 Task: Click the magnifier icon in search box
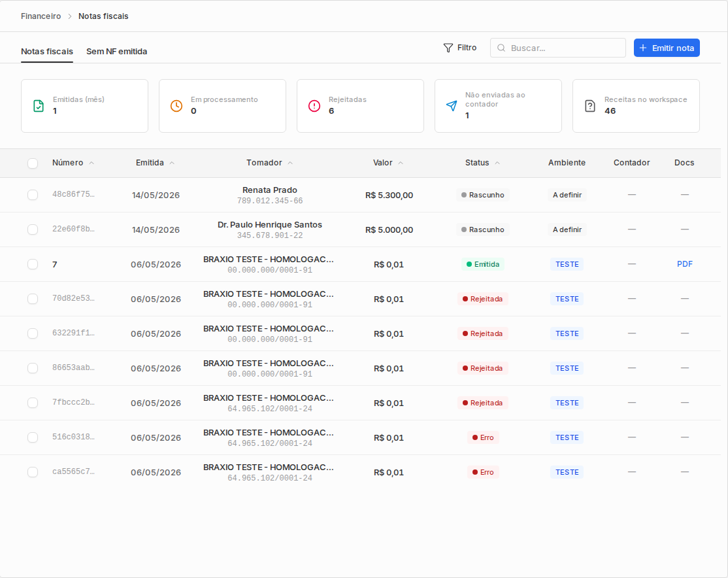(x=501, y=48)
